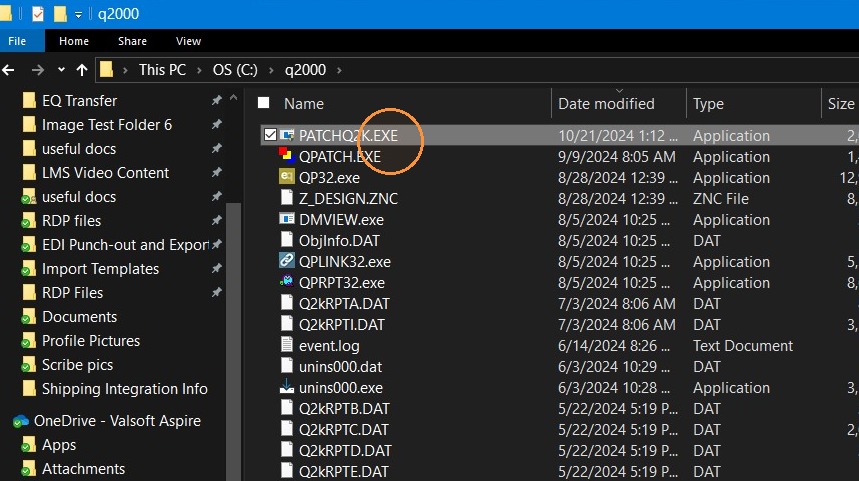
Task: Select the file named Q2kRPTA.DAT
Action: click(x=344, y=304)
